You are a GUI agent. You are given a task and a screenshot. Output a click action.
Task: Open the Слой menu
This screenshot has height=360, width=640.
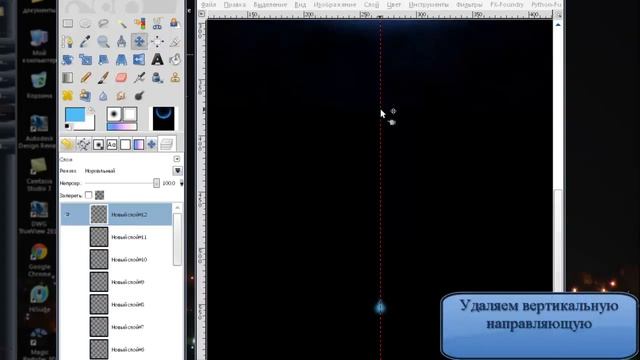[371, 4]
